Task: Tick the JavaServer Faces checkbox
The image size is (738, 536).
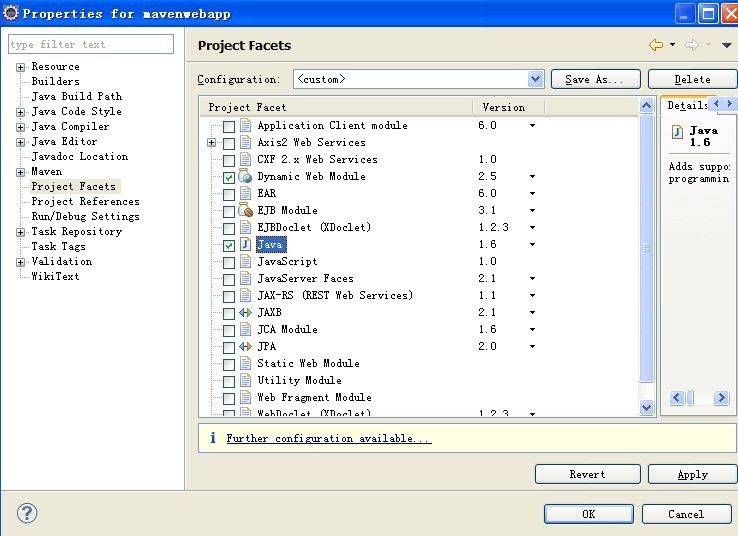Action: (229, 280)
